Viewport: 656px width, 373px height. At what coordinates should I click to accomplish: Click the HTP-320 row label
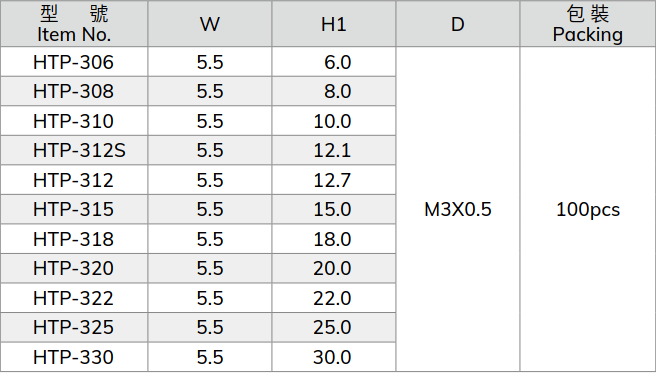click(x=73, y=268)
